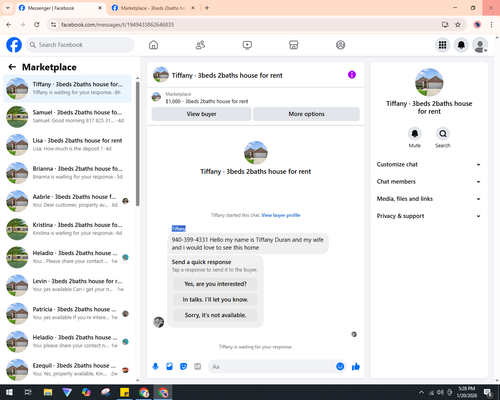Open the Facebook Home icon
This screenshot has width=500, height=400.
(x=153, y=45)
